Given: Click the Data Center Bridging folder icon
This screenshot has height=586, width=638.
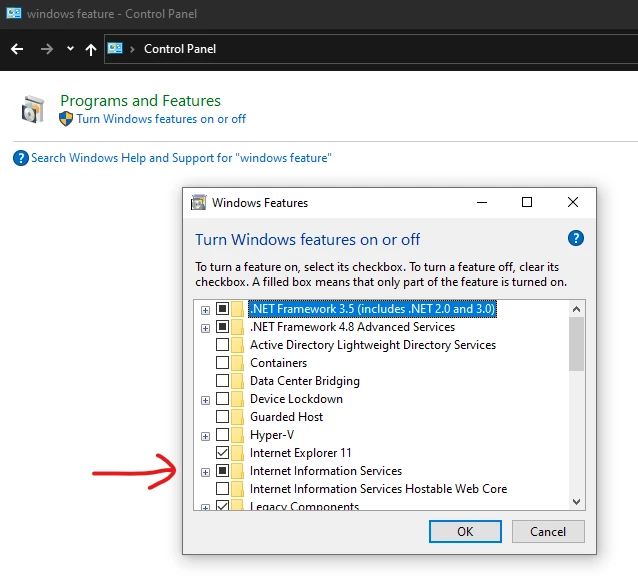Looking at the screenshot, I should click(238, 381).
